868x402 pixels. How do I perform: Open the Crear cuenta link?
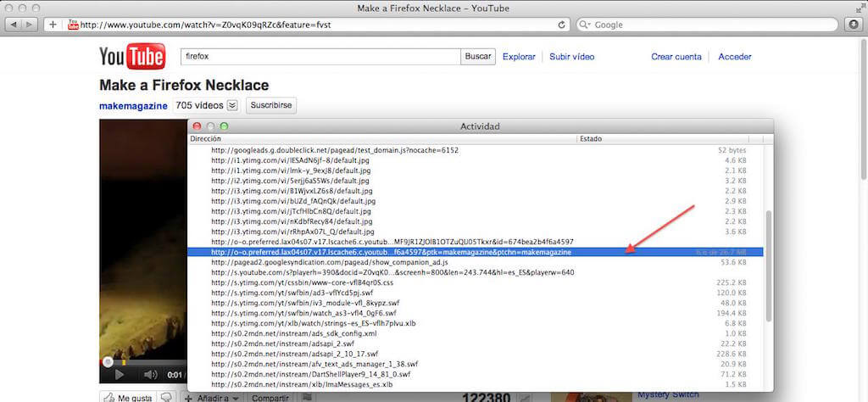tap(676, 57)
